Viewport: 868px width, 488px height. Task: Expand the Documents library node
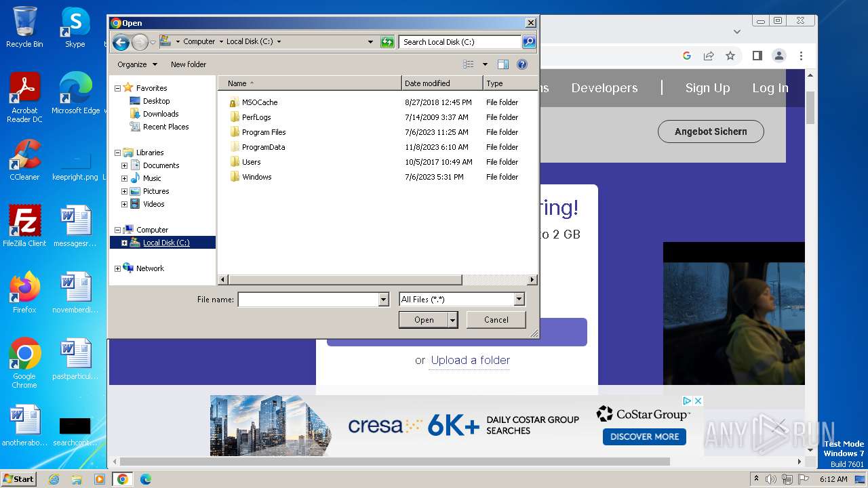pos(124,165)
